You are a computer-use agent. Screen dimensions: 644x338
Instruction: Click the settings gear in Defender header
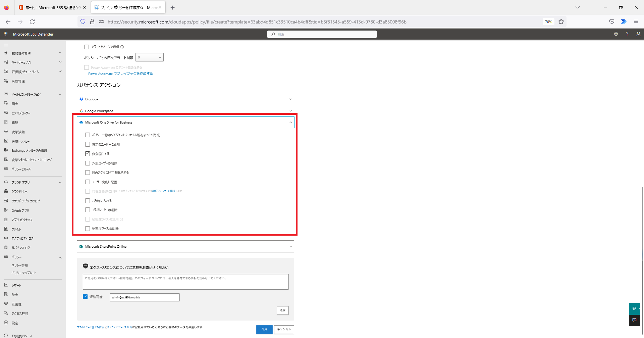616,34
